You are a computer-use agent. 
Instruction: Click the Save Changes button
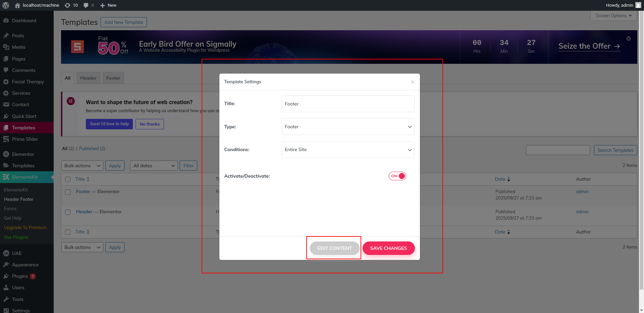tap(388, 248)
